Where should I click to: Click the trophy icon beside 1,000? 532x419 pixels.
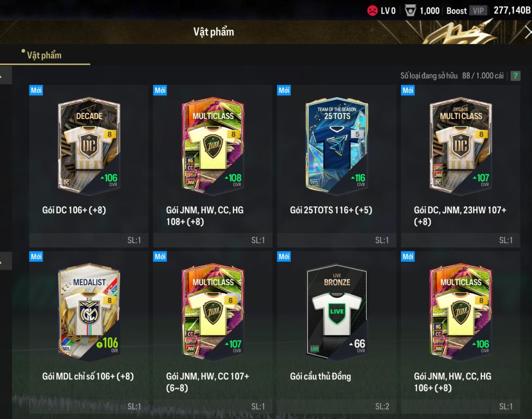pyautogui.click(x=410, y=11)
